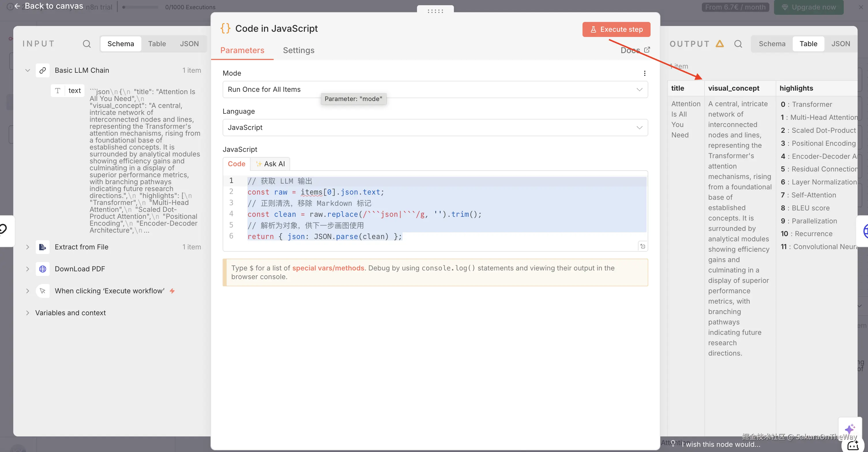Click the AI assistant sparkle icon
Screen dimensions: 868x452
pyautogui.click(x=850, y=429)
